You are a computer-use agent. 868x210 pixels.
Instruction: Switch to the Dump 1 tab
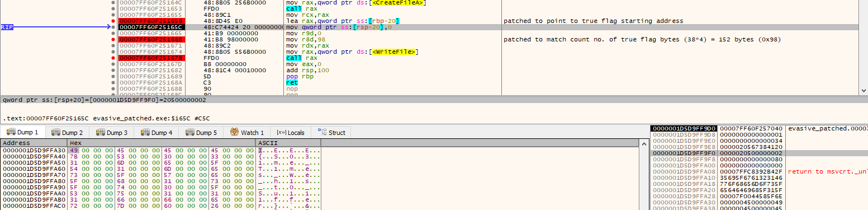coord(22,133)
